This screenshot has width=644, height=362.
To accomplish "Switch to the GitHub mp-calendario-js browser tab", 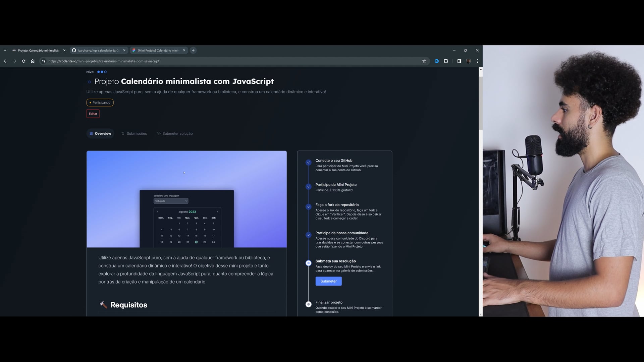I will tap(98, 50).
